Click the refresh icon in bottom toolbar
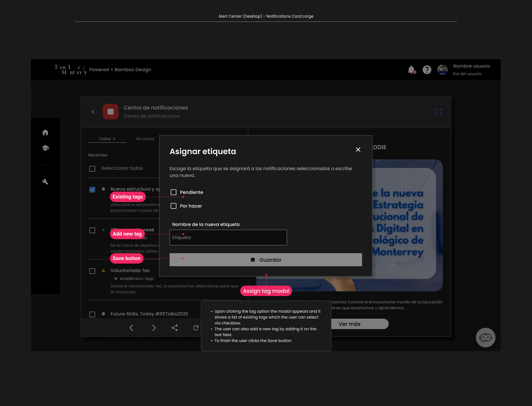Viewport: 532px width, 406px height. 196,328
